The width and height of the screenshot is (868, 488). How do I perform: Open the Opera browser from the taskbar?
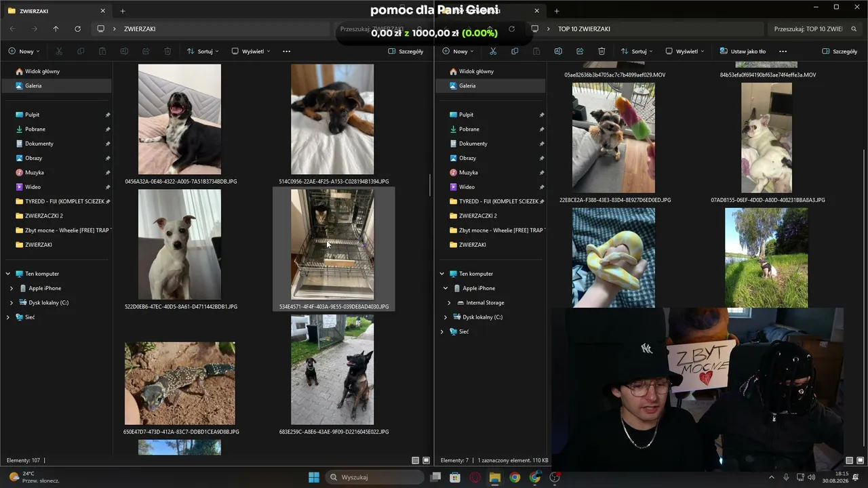click(475, 477)
